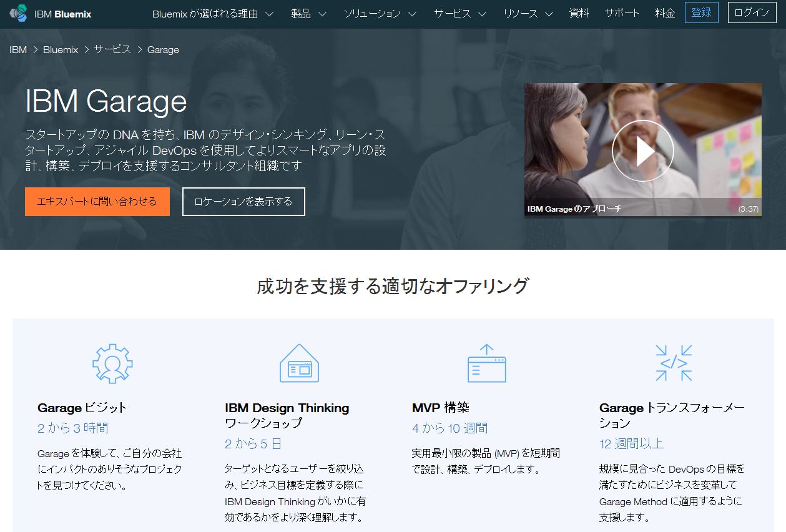This screenshot has height=532, width=786.
Task: Go to Bluemix in the breadcrumb
Action: click(61, 50)
